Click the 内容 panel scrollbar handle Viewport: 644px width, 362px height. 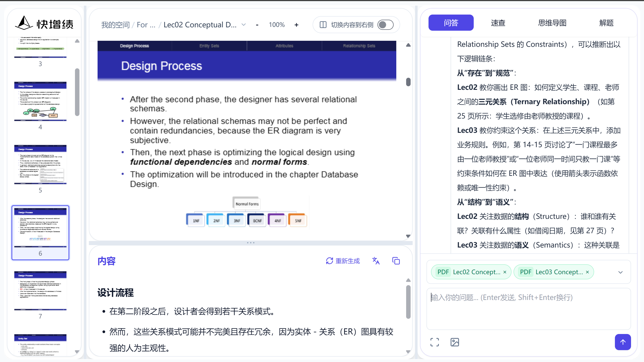[408, 302]
